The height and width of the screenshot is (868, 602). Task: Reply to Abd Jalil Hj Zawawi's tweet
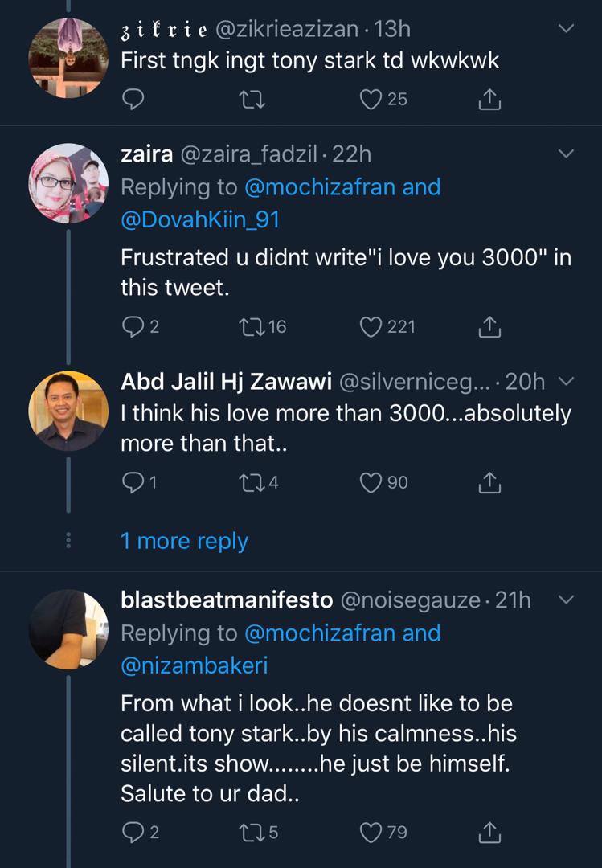click(x=133, y=482)
